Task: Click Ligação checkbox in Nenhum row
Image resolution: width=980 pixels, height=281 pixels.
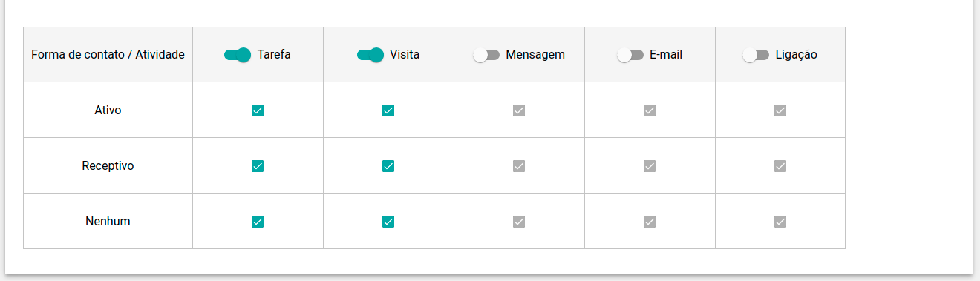Action: (780, 222)
